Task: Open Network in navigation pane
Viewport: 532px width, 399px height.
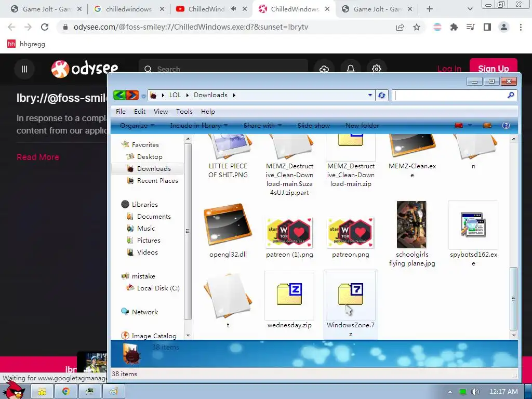Action: click(x=144, y=312)
